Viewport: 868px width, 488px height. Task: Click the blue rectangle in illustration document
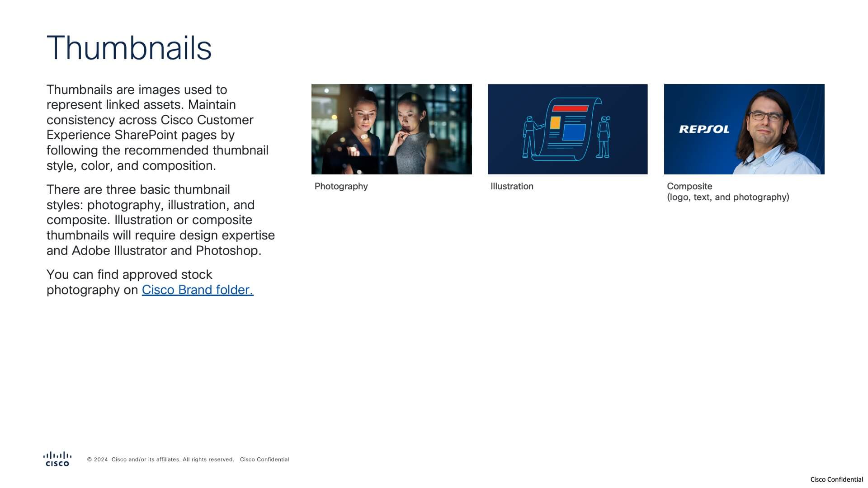point(574,132)
